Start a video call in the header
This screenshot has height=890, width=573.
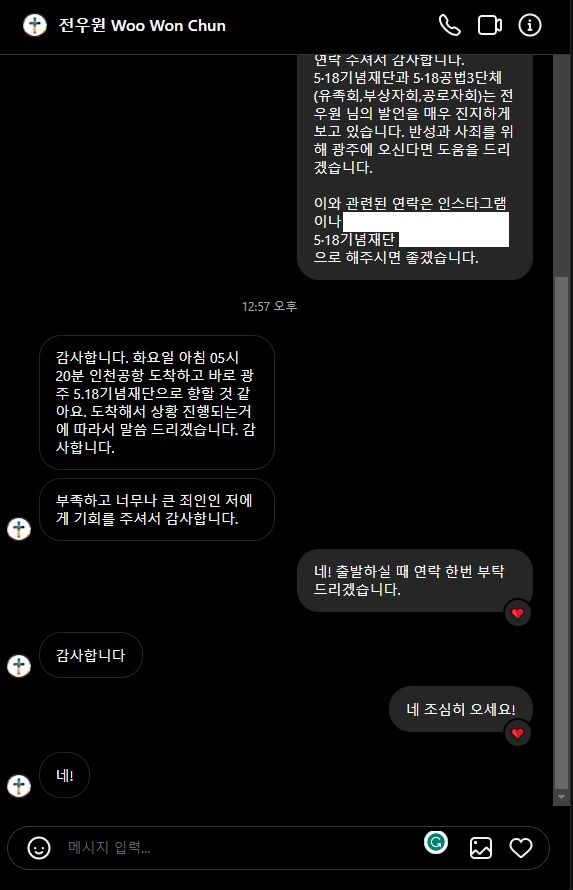point(490,25)
